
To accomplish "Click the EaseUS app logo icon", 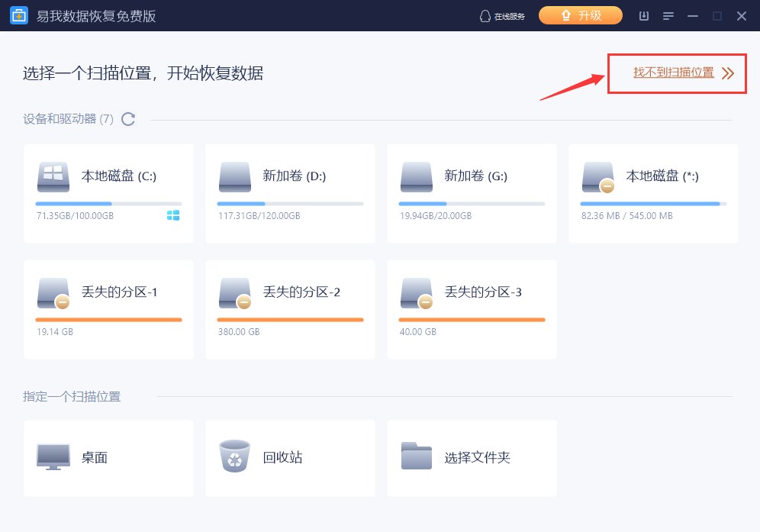I will [x=19, y=15].
